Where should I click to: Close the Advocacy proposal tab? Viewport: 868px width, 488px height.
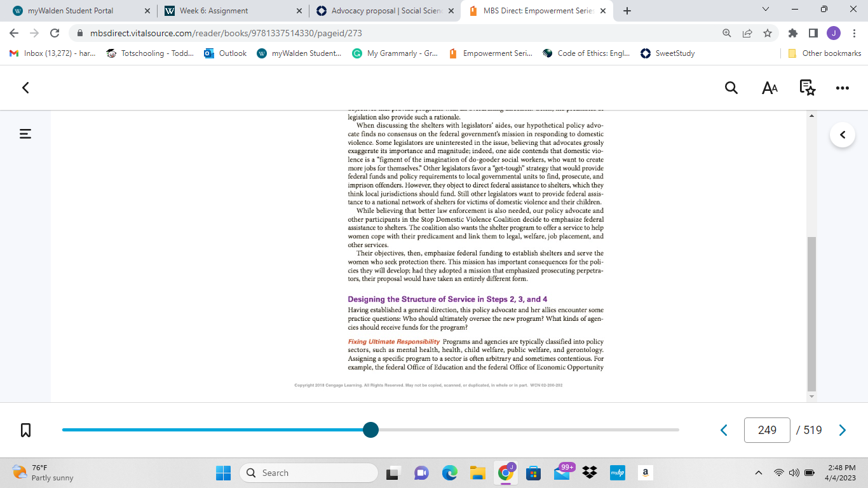(451, 11)
